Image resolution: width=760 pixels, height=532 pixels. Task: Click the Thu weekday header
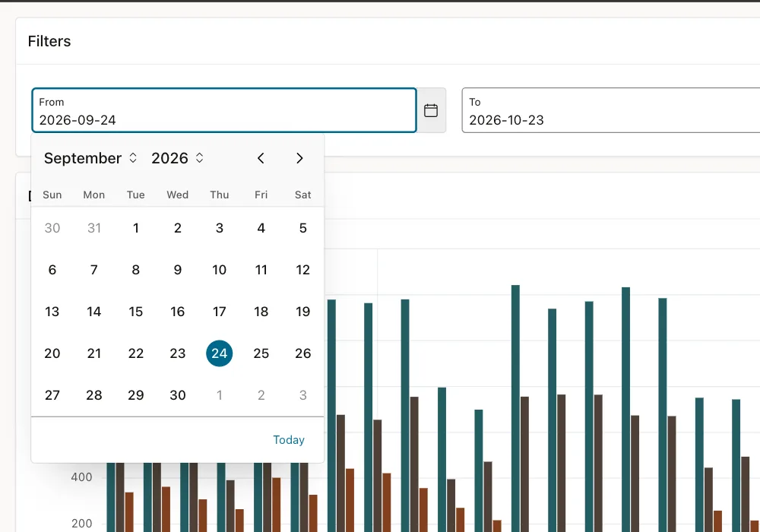(219, 195)
